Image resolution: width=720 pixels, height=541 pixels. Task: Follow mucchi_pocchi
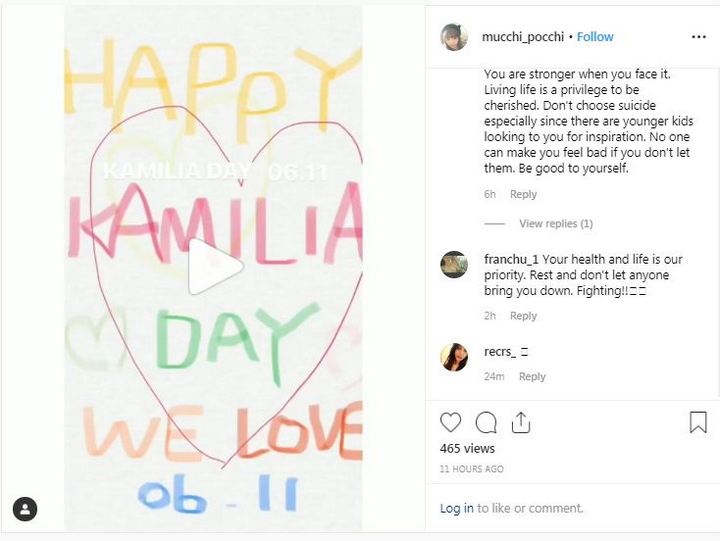point(595,37)
